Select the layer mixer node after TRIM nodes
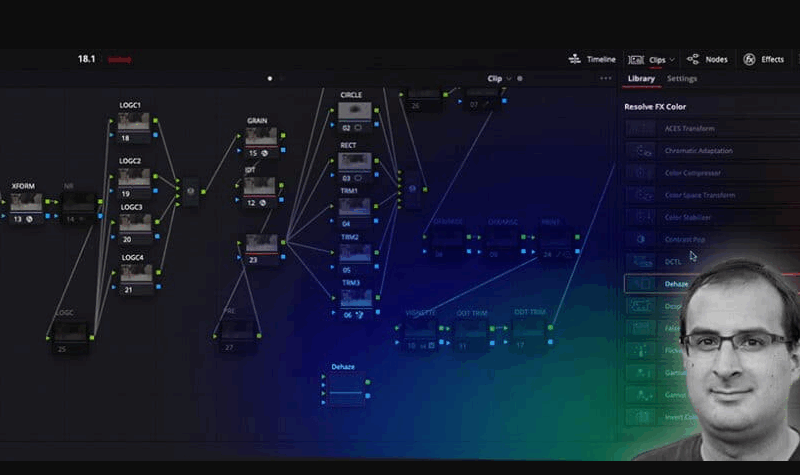 pos(412,189)
